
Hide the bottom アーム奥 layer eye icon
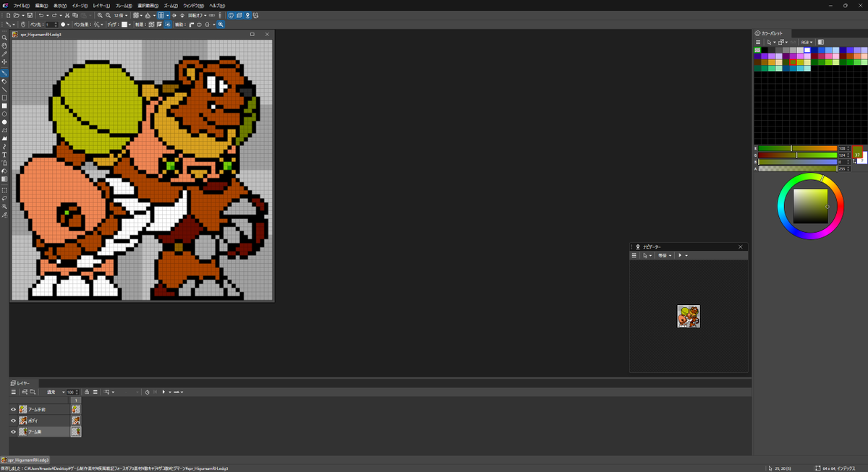pos(13,432)
